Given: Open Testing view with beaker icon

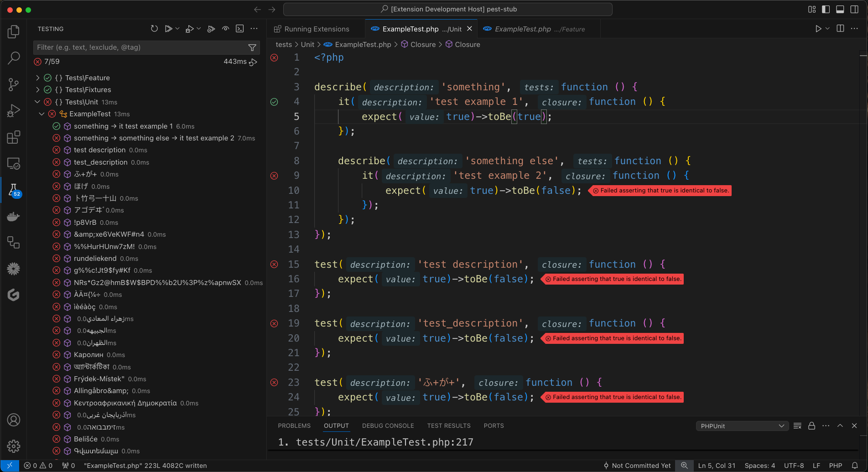Looking at the screenshot, I should (14, 190).
